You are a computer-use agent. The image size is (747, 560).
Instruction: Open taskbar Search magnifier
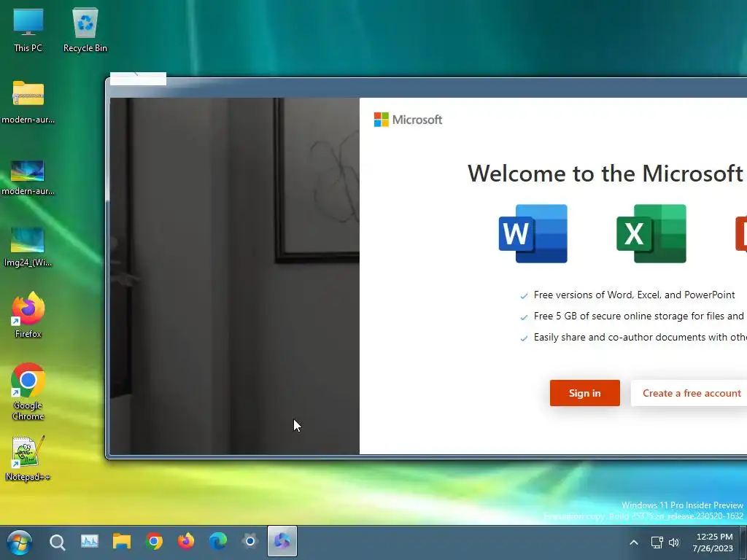pos(57,542)
